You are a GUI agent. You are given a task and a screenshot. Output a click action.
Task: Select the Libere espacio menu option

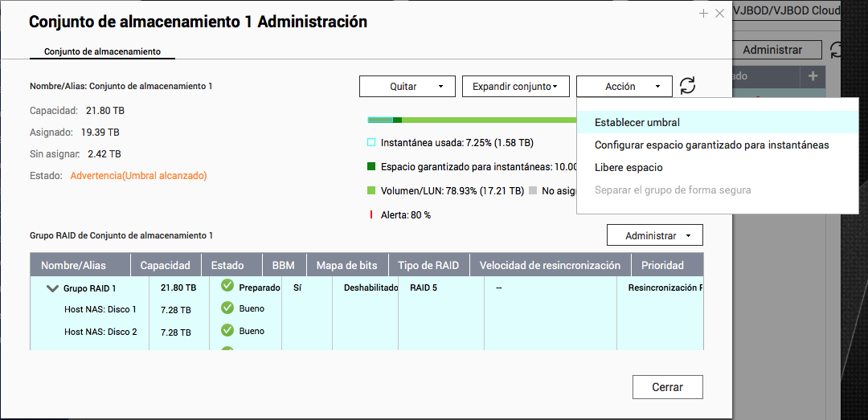pyautogui.click(x=628, y=168)
